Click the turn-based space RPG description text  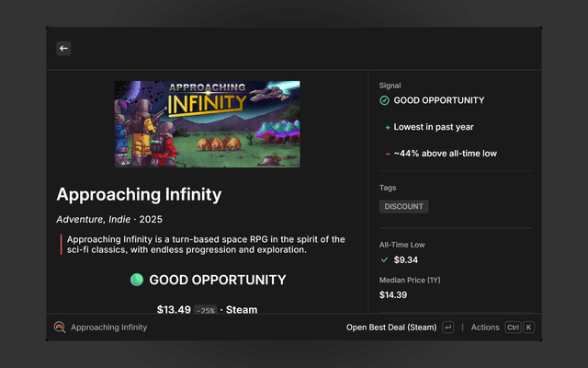tap(206, 245)
